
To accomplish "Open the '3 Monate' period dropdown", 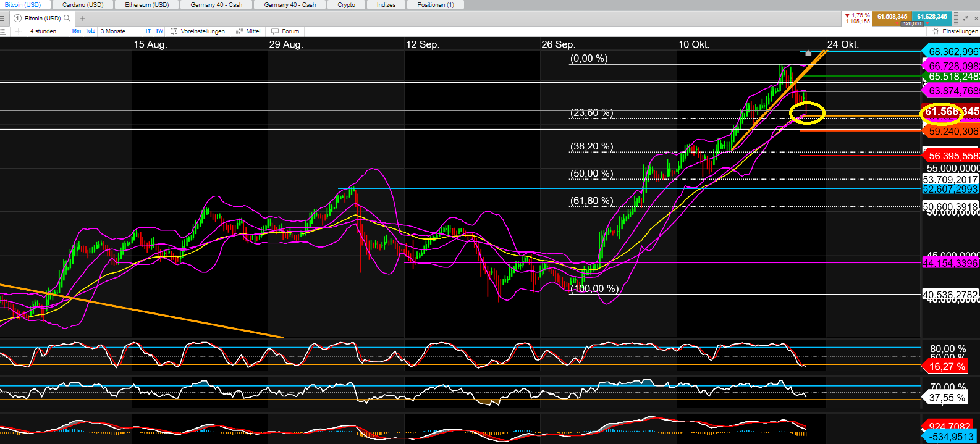I will tap(113, 31).
